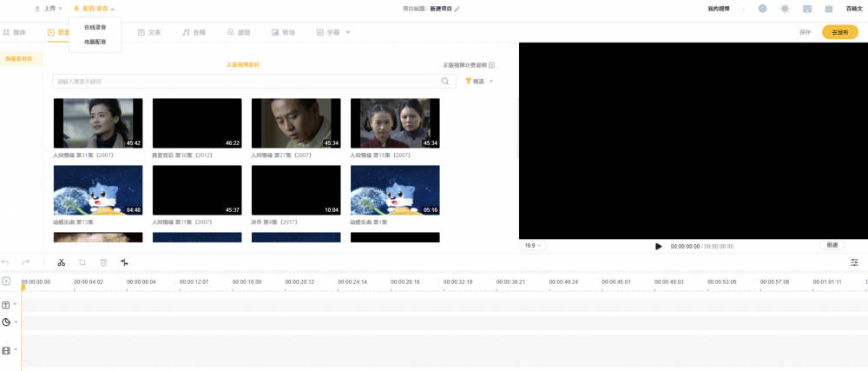Choose 电脑配音 from the dropdown menu
Image resolution: width=868 pixels, height=371 pixels.
(95, 42)
